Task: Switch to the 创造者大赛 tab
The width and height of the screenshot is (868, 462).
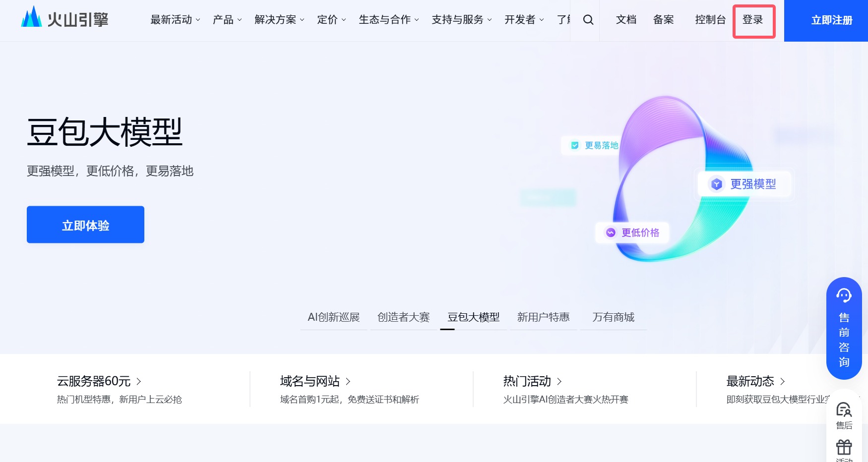Action: click(x=404, y=317)
